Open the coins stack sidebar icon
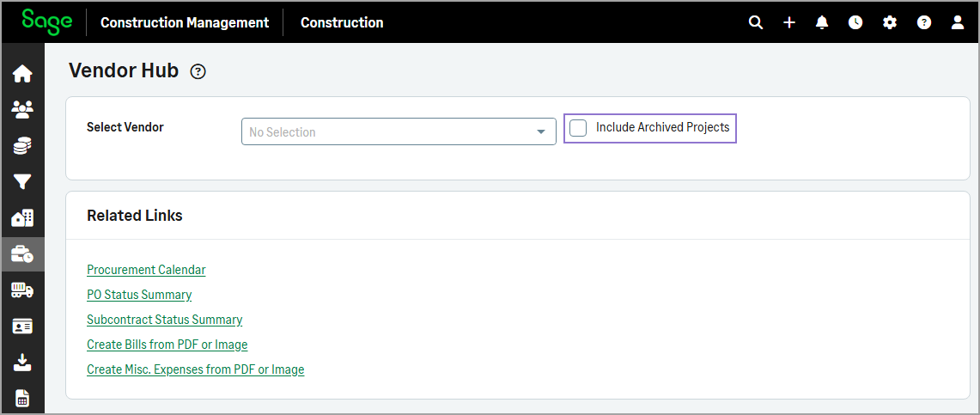 pos(22,146)
